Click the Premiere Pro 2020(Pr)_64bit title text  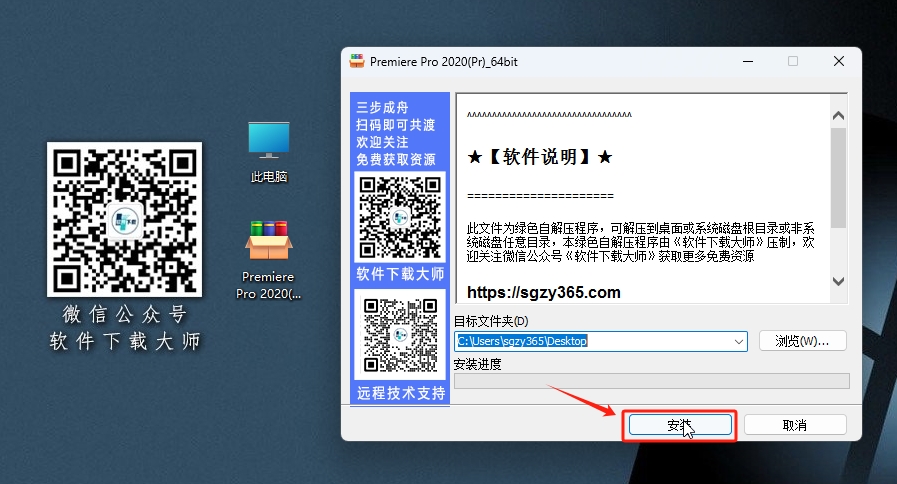click(443, 62)
